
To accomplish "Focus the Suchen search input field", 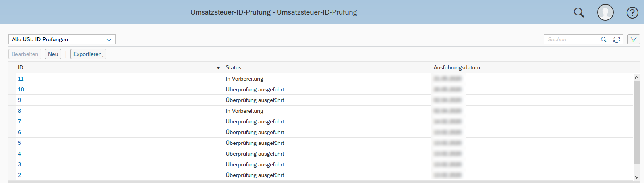I will [571, 40].
